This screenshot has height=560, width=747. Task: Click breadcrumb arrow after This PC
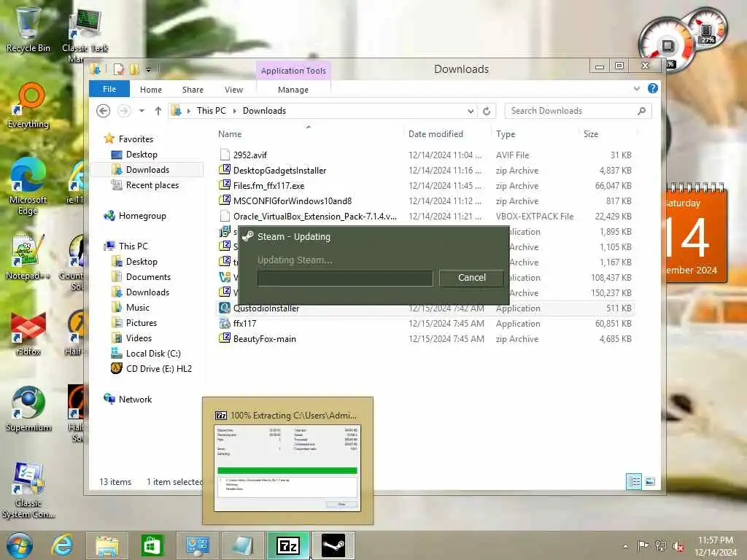click(234, 111)
